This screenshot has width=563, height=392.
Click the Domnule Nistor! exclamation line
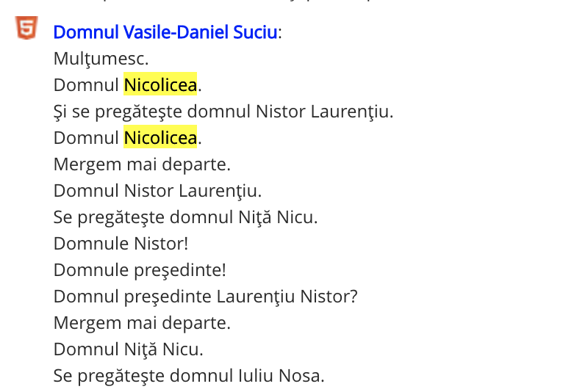coord(121,244)
